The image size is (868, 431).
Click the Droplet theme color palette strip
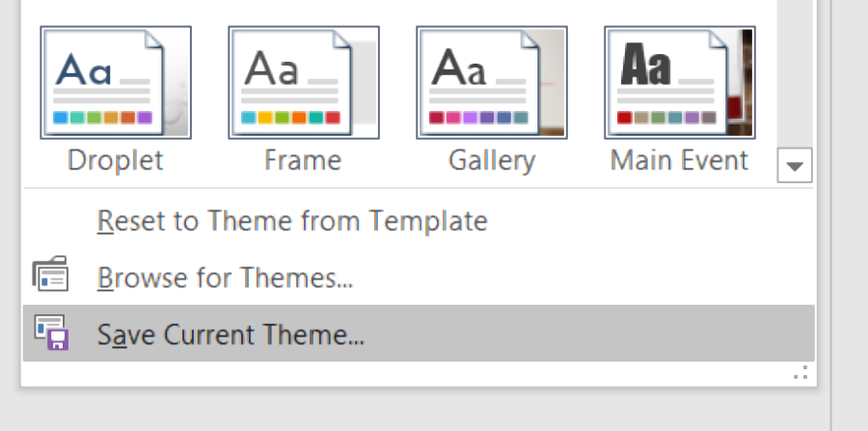click(x=102, y=118)
